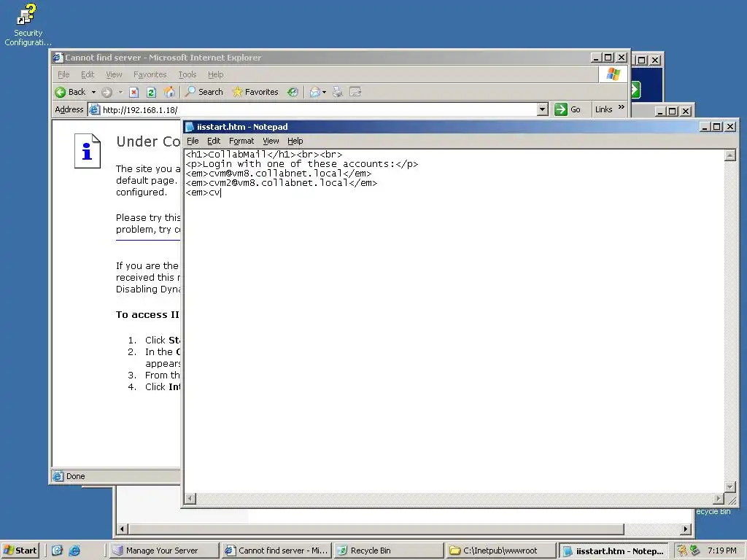Click the Show Desktop quick launch icon
The image size is (747, 560).
tap(57, 551)
